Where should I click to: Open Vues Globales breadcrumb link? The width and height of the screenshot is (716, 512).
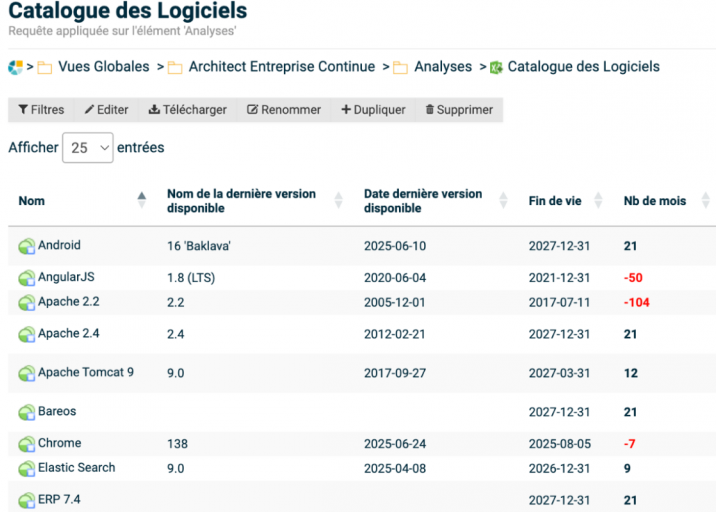(104, 67)
